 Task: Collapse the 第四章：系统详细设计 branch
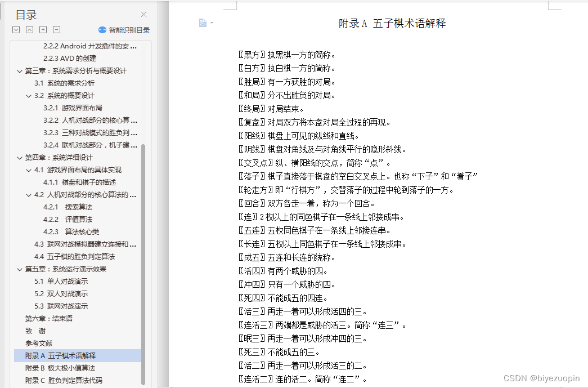pos(20,157)
